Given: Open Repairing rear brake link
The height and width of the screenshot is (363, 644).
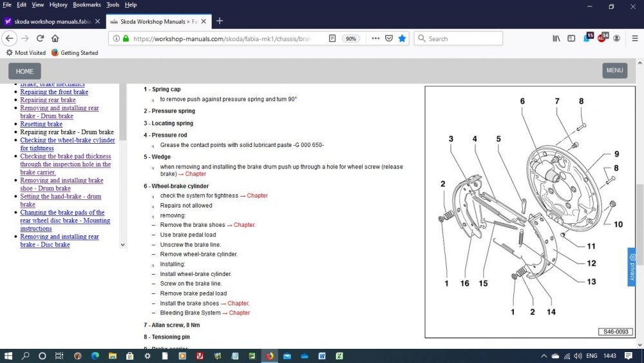Looking at the screenshot, I should pyautogui.click(x=48, y=100).
